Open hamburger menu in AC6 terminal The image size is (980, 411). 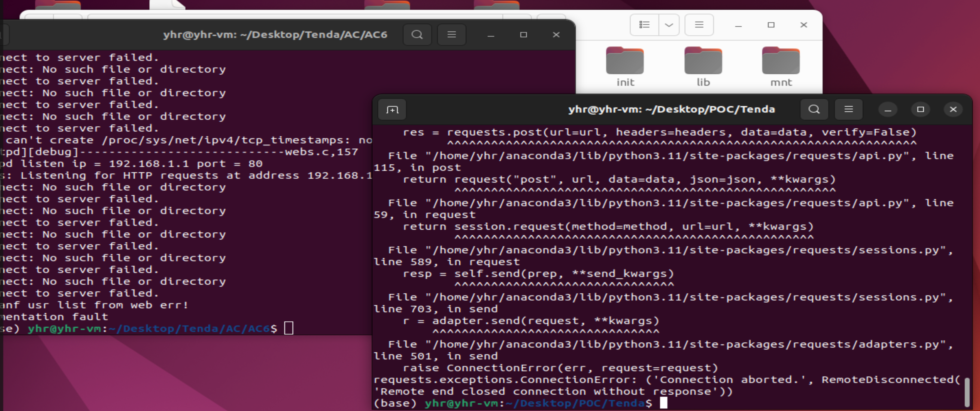pyautogui.click(x=451, y=35)
